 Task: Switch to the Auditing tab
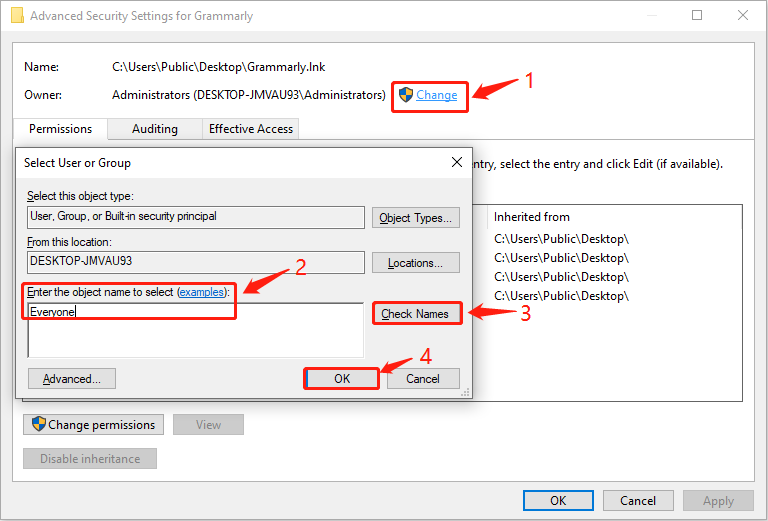coord(155,129)
